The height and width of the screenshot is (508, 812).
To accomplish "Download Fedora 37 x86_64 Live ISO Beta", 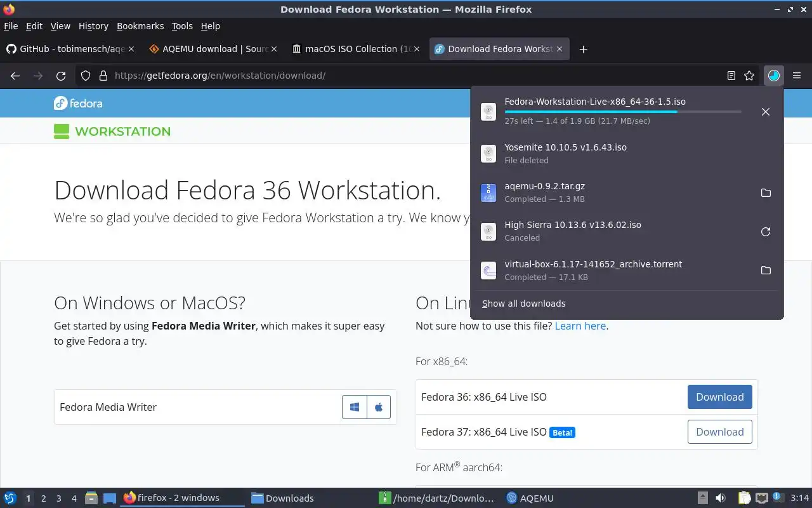I will point(720,432).
